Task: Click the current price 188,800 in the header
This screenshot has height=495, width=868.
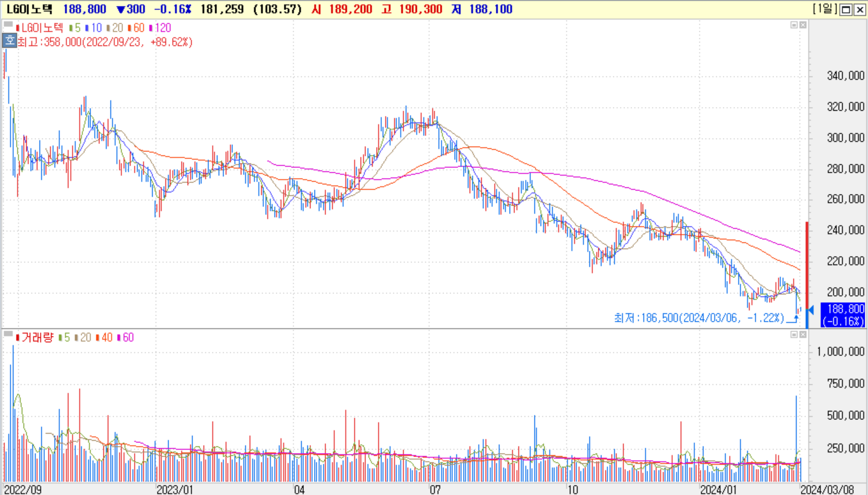Action: click(x=85, y=9)
